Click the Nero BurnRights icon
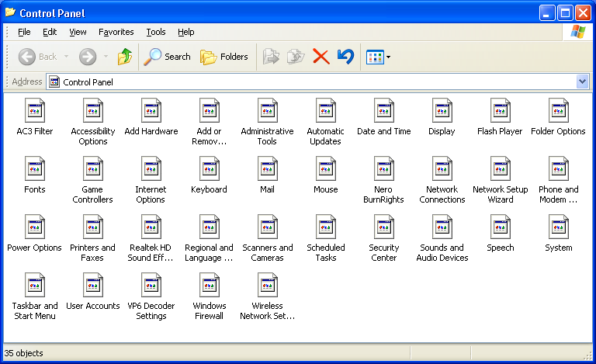This screenshot has height=364, width=596. pos(384,168)
